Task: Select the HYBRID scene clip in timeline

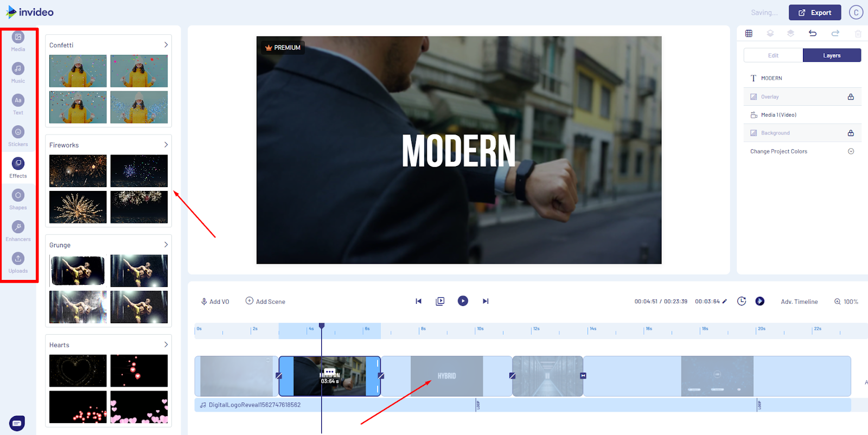Action: coord(446,376)
